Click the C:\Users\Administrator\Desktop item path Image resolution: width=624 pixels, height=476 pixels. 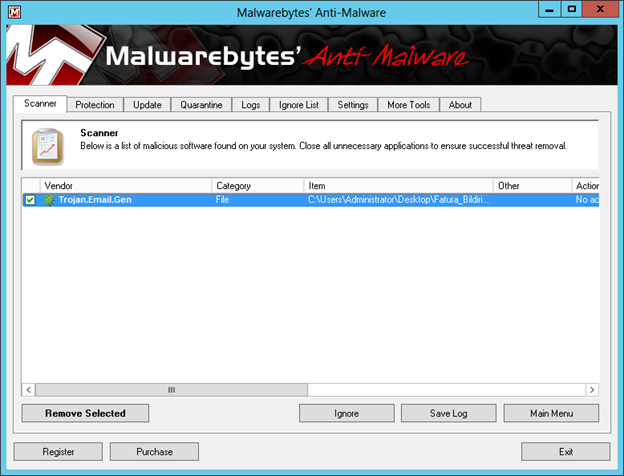[x=398, y=200]
